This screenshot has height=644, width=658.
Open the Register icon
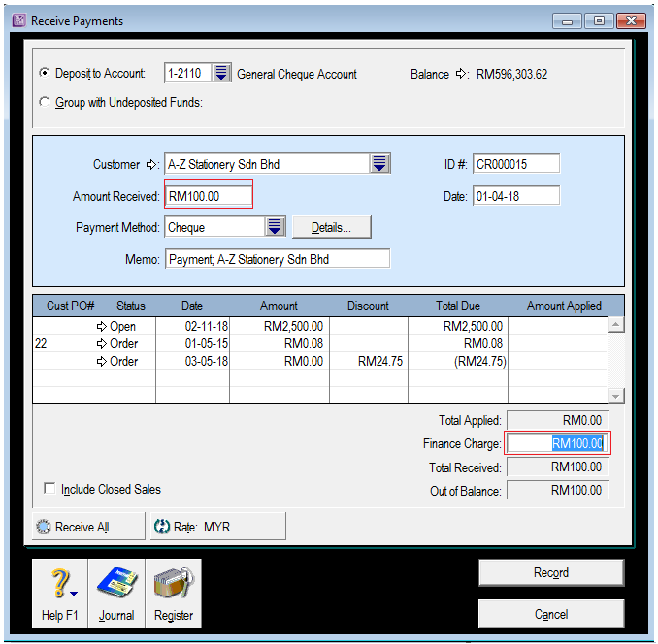coord(174,594)
